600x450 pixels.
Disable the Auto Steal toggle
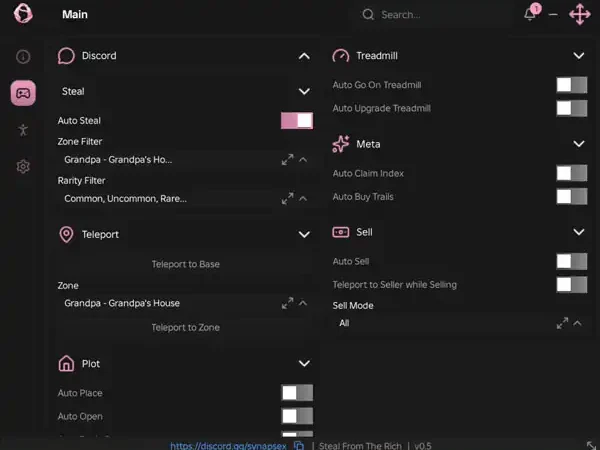click(297, 121)
